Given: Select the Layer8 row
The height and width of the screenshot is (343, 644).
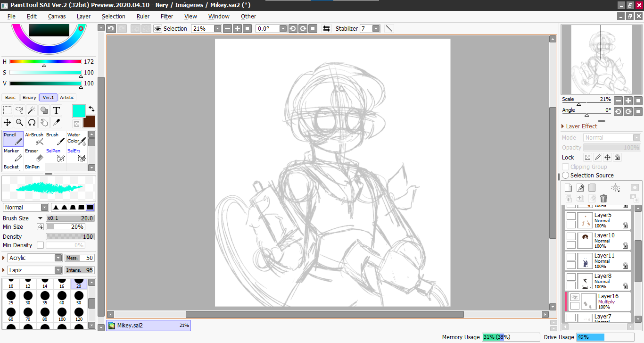Looking at the screenshot, I should coord(598,281).
